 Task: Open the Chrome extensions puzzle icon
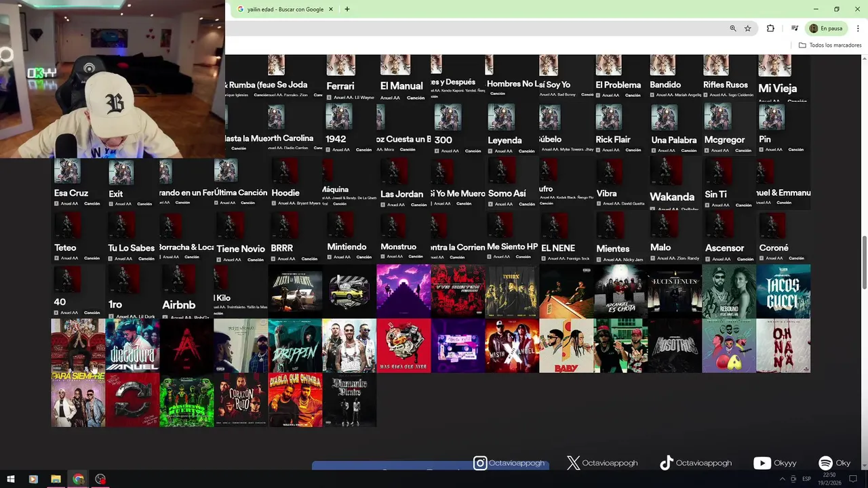tap(770, 28)
